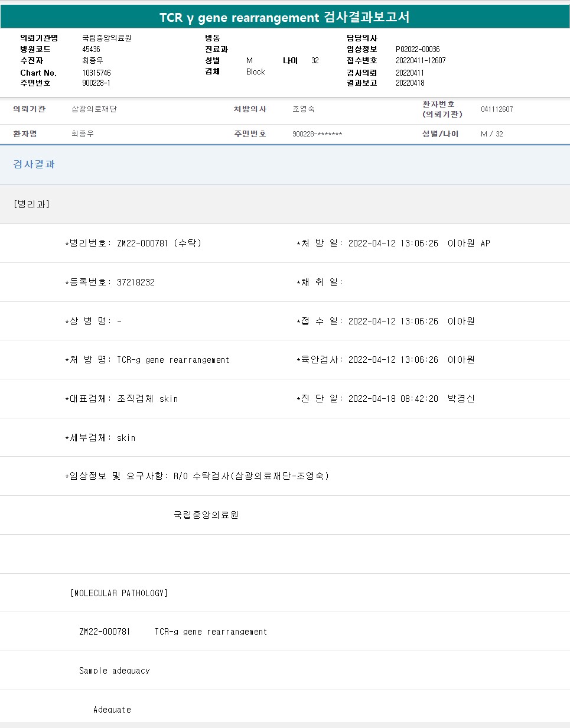Click hospital code value 45436
Image resolution: width=570 pixels, height=728 pixels.
[x=91, y=49]
